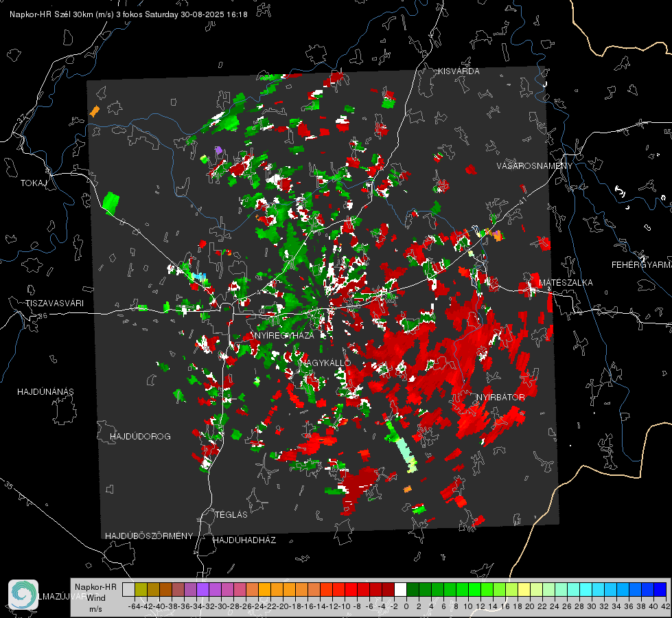Click the Wind label in the legend
Viewport: 672px width, 618px height.
[96, 597]
